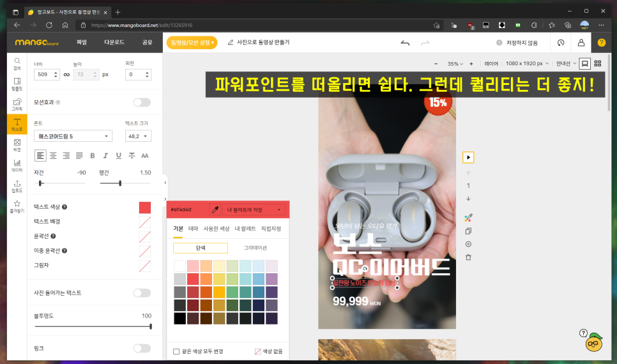Toggle 사진 들어가는 텍스트 switch
Screen dimensions: 617x364
click(142, 292)
